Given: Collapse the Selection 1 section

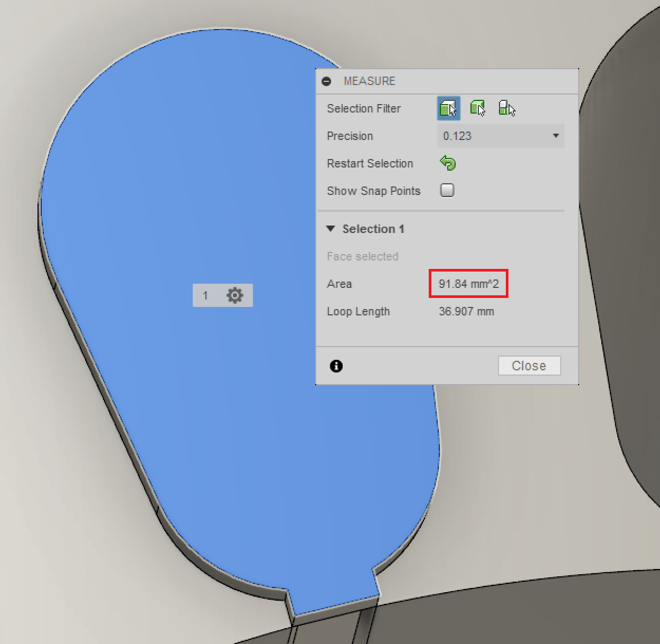Looking at the screenshot, I should coord(331,229).
